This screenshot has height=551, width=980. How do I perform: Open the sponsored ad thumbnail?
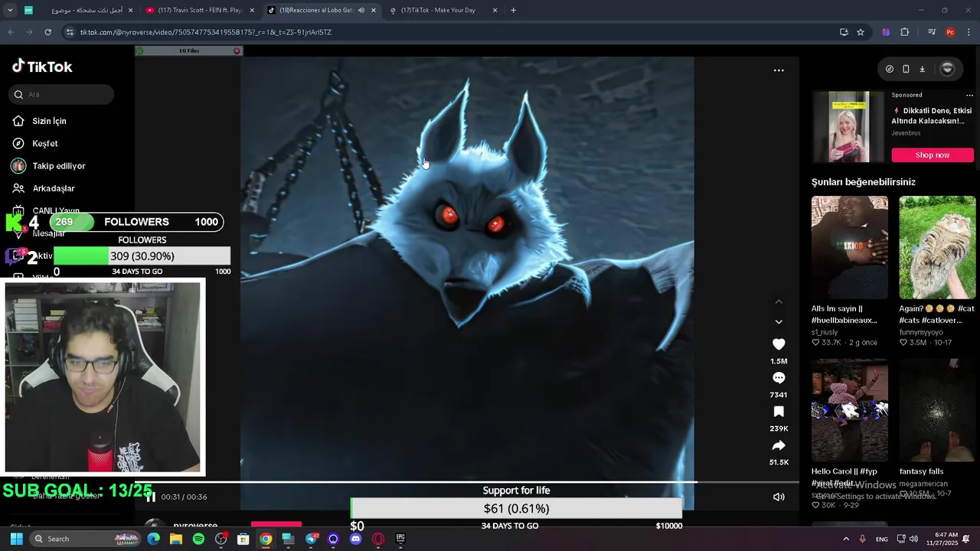[x=849, y=127]
